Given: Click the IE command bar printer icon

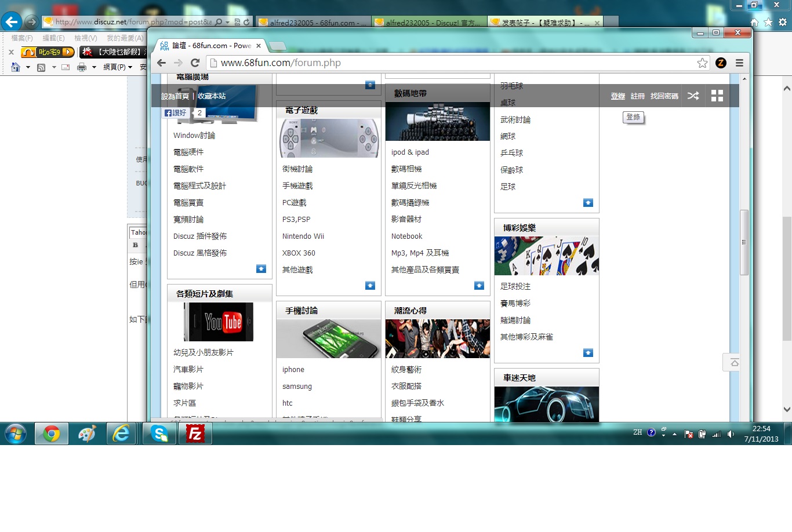Looking at the screenshot, I should pyautogui.click(x=82, y=67).
